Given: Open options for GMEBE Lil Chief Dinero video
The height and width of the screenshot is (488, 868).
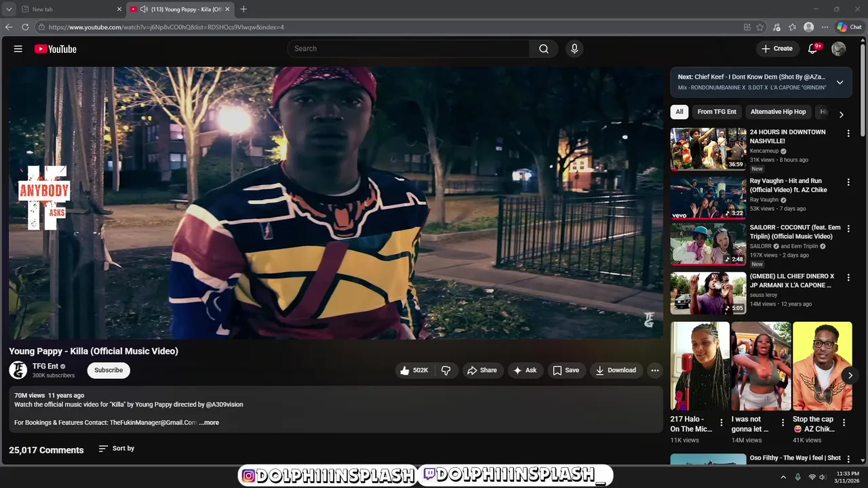Looking at the screenshot, I should click(848, 277).
